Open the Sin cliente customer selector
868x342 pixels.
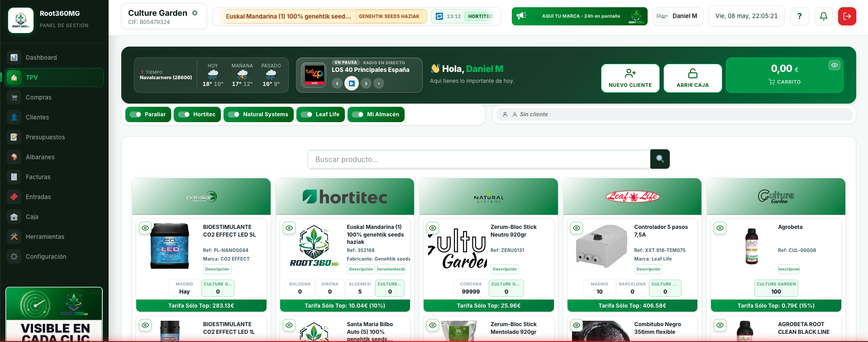[674, 114]
